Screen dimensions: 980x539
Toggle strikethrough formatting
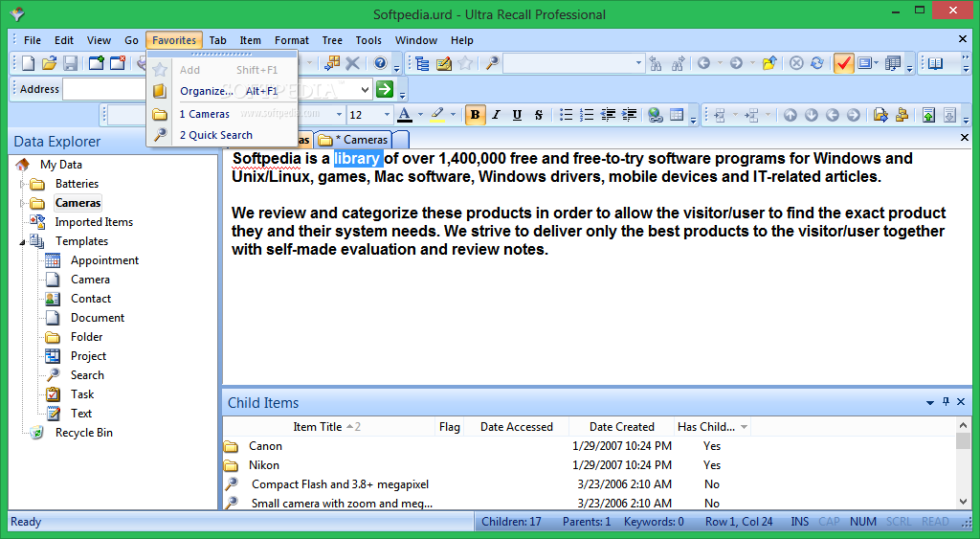pyautogui.click(x=538, y=115)
